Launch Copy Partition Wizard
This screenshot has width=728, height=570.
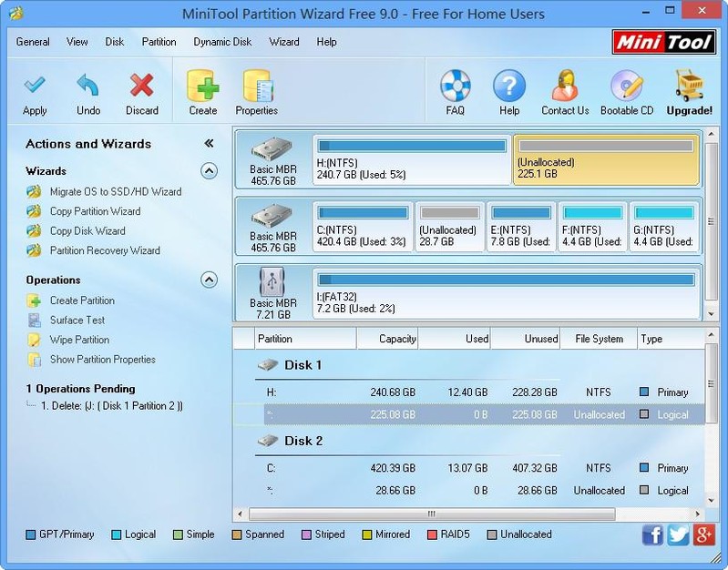click(95, 211)
